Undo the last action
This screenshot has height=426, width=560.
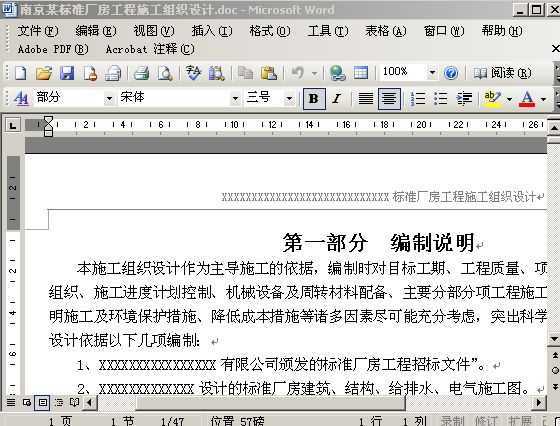point(298,73)
